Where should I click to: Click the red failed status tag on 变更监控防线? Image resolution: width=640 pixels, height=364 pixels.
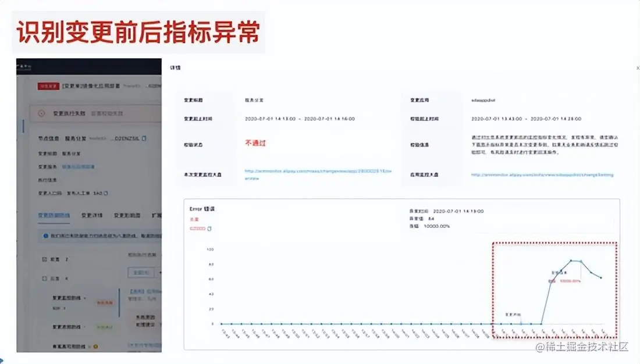105,302
